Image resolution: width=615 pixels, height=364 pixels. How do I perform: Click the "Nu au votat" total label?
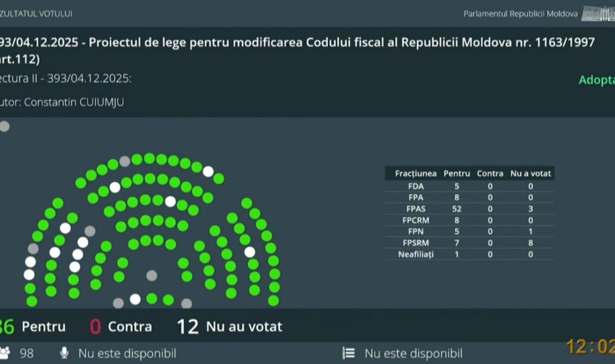[244, 327]
